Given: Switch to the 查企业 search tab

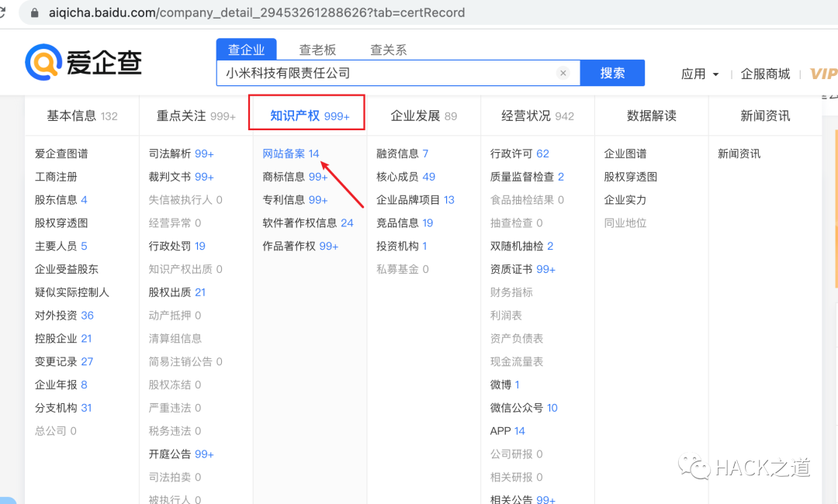Looking at the screenshot, I should point(247,50).
